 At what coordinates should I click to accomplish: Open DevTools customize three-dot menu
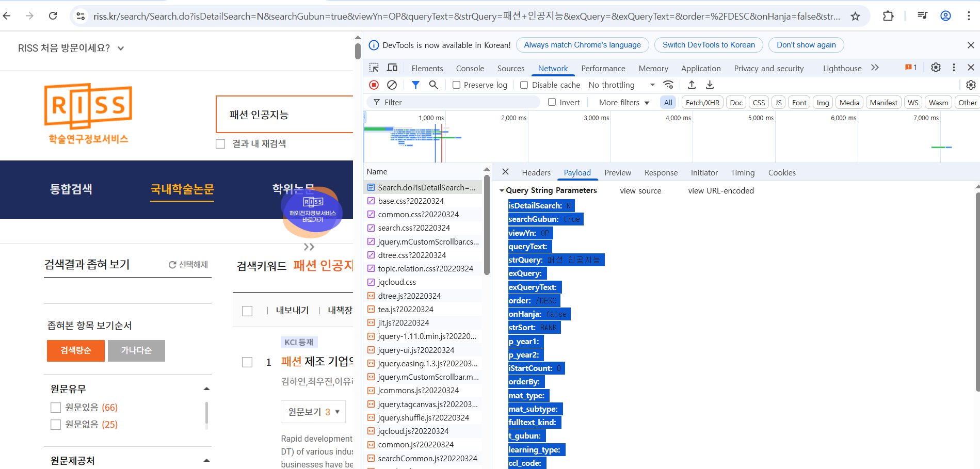[x=954, y=68]
